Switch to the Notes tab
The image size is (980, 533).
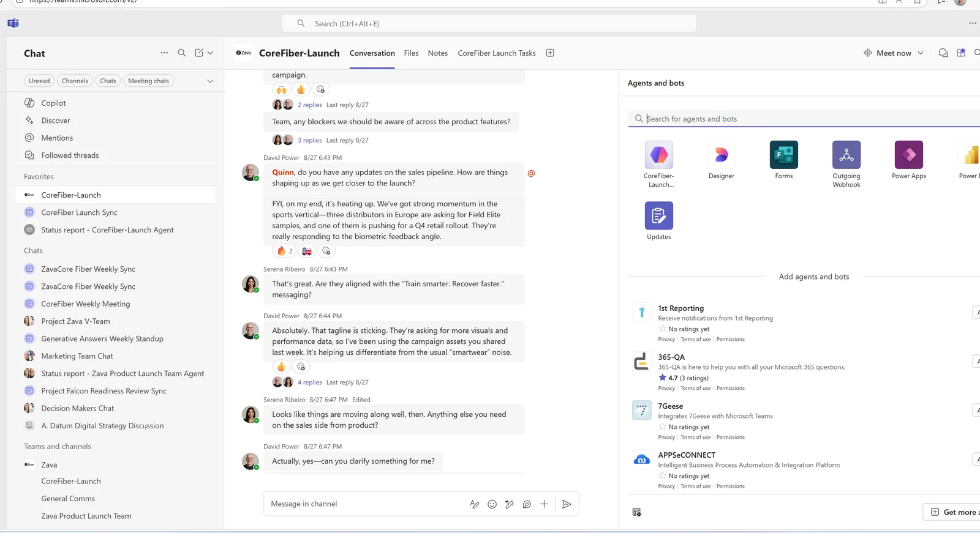point(437,53)
